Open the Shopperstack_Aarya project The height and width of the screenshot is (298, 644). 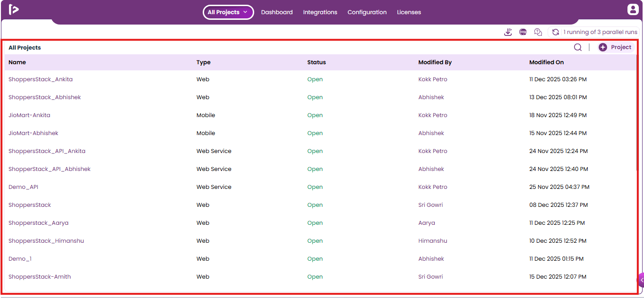(39, 223)
